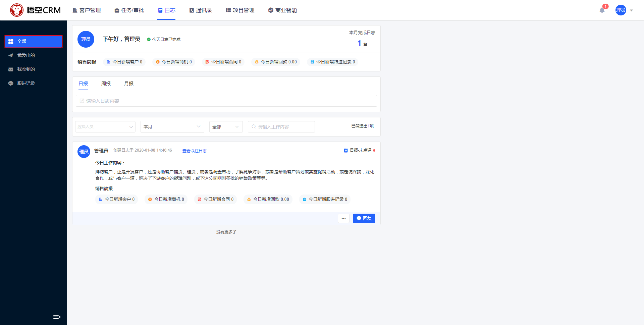The image size is (644, 325).
Task: Click 今日新增商机 0 in top sales brief
Action: pyautogui.click(x=174, y=62)
